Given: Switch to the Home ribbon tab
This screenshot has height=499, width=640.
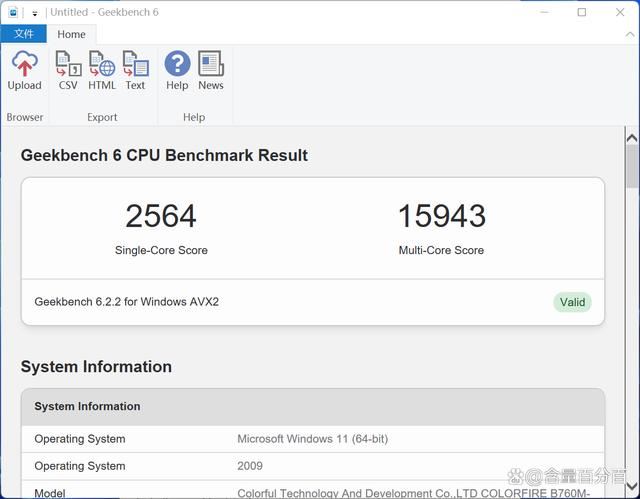Looking at the screenshot, I should 71,34.
